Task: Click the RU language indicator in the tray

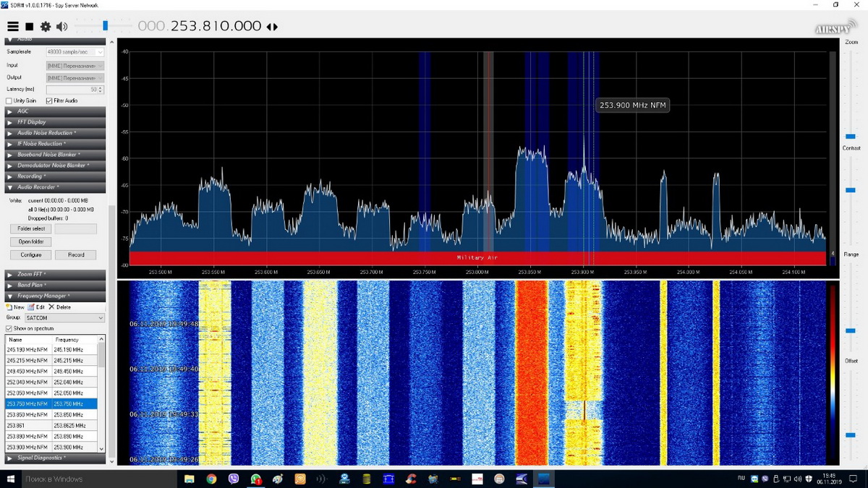Action: pyautogui.click(x=741, y=479)
